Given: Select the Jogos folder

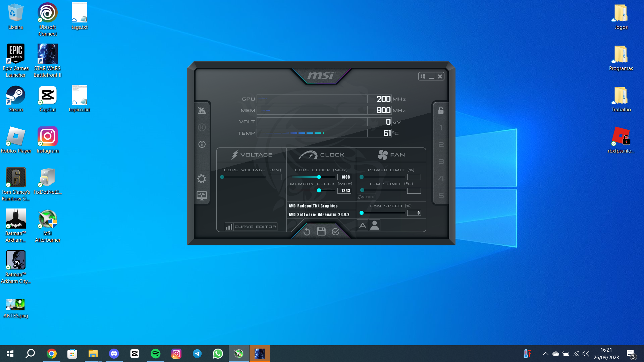Looking at the screenshot, I should pyautogui.click(x=621, y=16).
